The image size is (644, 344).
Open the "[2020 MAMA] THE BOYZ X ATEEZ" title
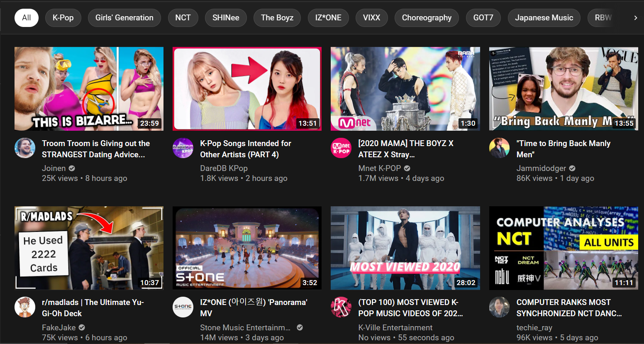tap(406, 149)
